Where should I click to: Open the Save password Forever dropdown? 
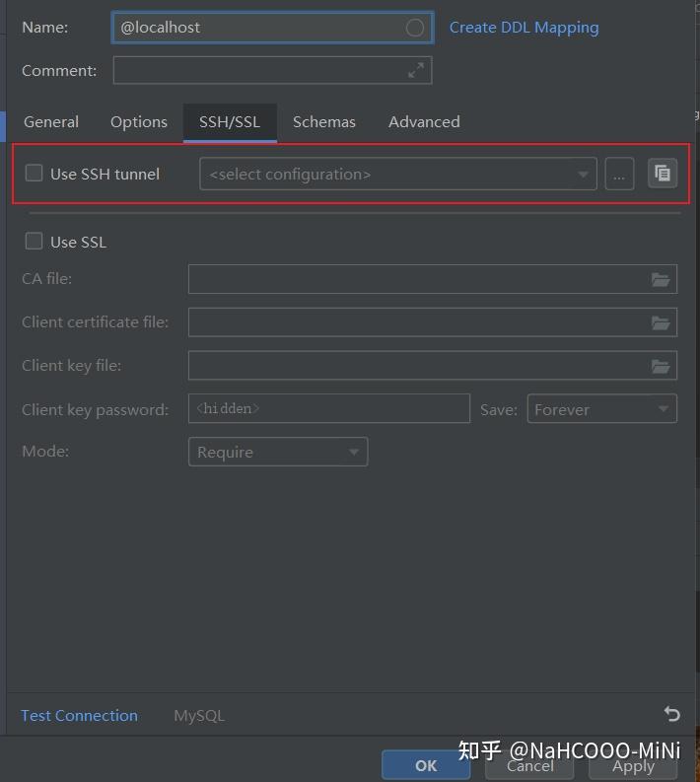(x=602, y=409)
